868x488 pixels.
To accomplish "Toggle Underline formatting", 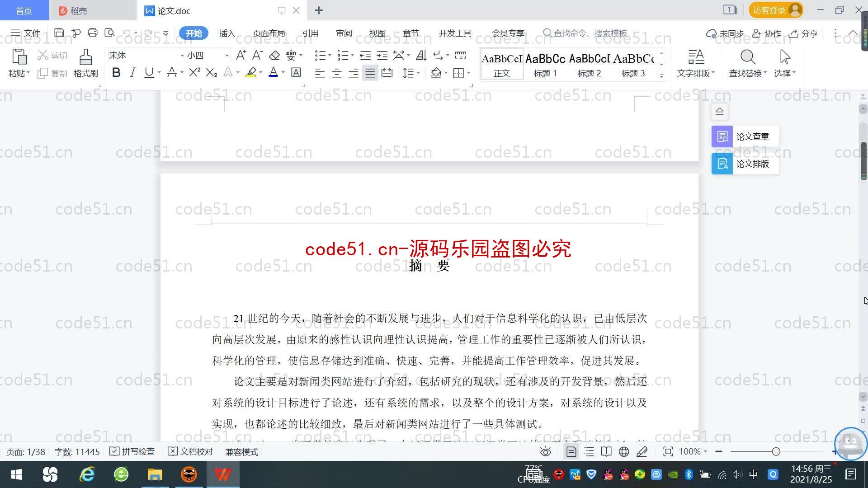I will tap(149, 72).
